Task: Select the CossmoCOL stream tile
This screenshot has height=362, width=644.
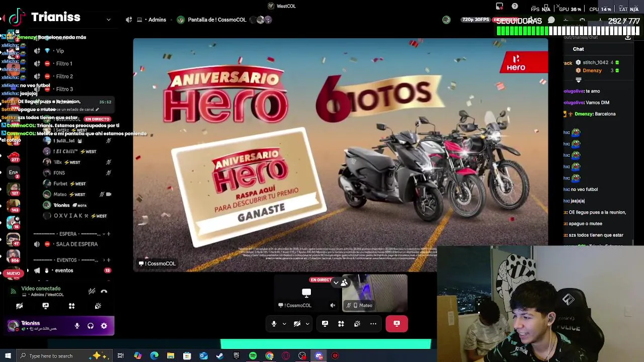Action: (306, 293)
